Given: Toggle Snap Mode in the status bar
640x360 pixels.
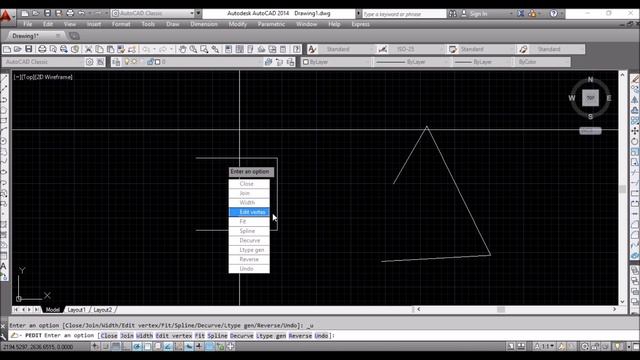Looking at the screenshot, I should tap(105, 347).
